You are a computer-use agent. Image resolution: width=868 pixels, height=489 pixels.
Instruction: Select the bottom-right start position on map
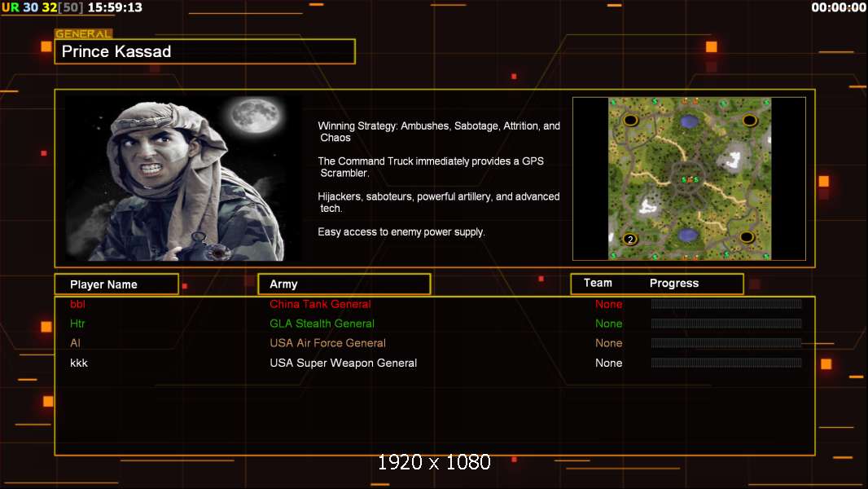pos(747,237)
